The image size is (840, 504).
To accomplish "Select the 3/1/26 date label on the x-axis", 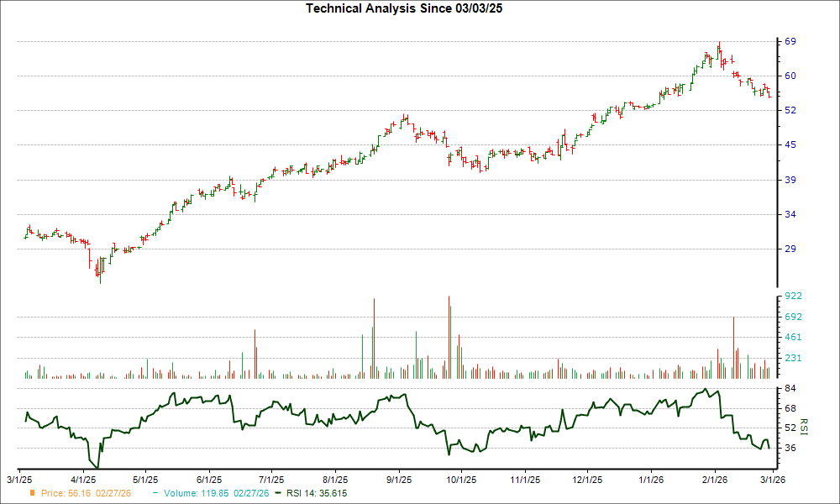I will (774, 479).
